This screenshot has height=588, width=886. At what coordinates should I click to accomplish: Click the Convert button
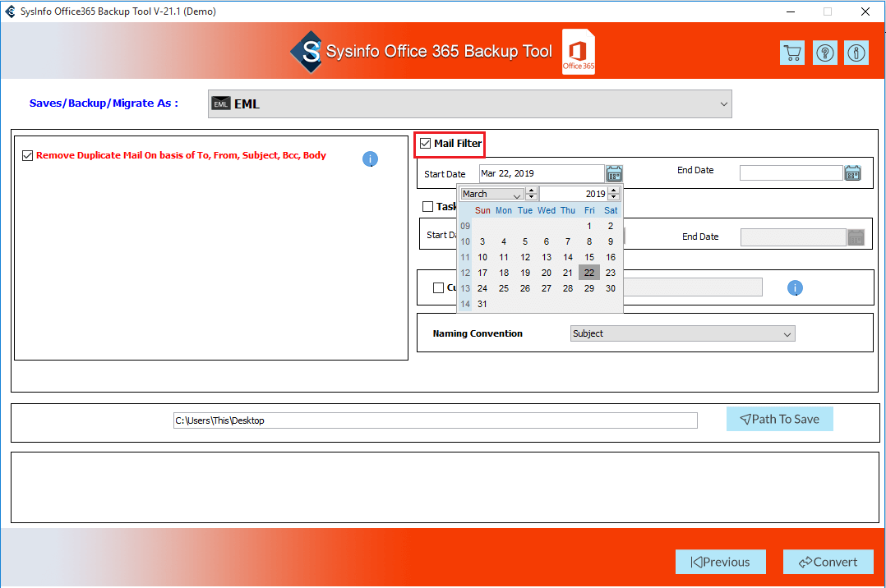[828, 562]
